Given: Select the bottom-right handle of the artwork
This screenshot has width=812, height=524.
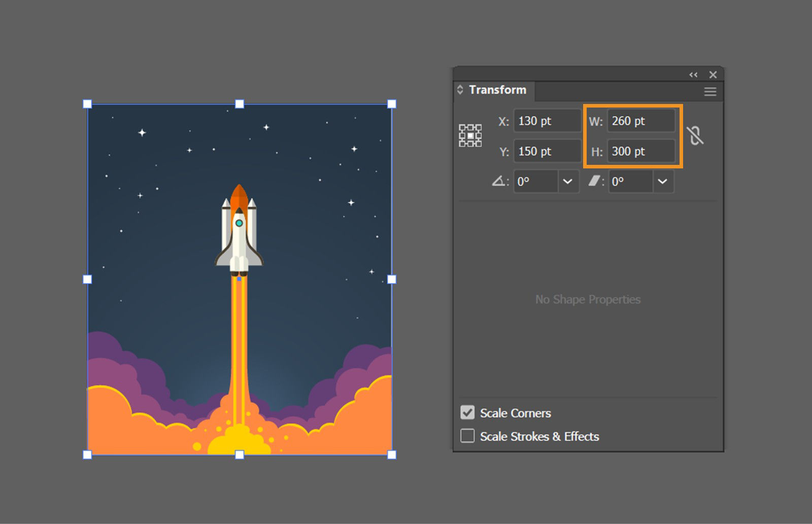Looking at the screenshot, I should [x=392, y=455].
